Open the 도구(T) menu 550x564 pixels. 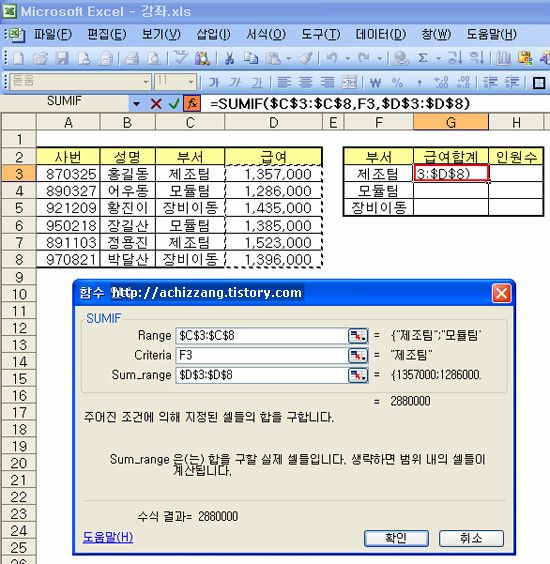coord(320,35)
